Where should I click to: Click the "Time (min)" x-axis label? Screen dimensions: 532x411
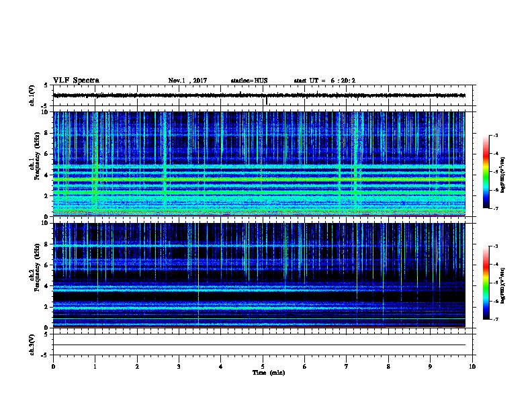pyautogui.click(x=269, y=373)
